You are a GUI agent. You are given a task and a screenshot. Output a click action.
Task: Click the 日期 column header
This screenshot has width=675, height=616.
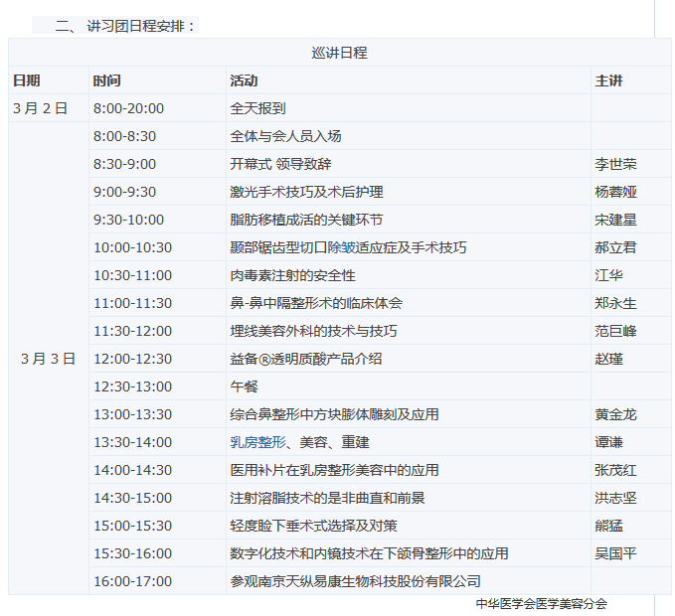click(x=27, y=80)
